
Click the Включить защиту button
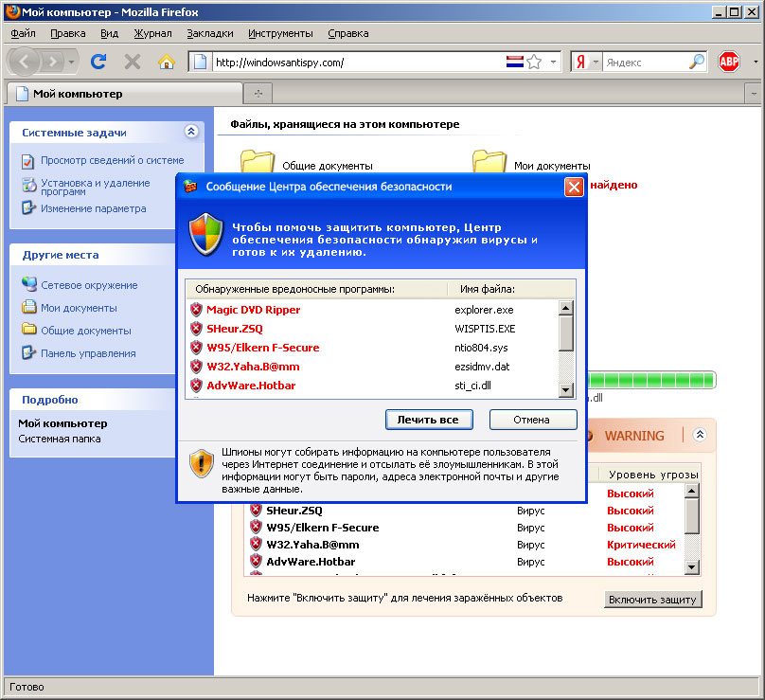[x=652, y=599]
